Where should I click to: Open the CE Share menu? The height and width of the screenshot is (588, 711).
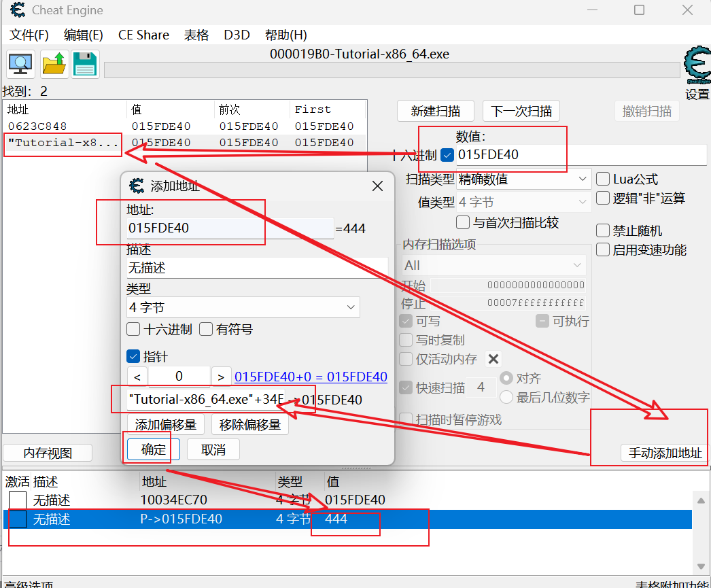143,35
